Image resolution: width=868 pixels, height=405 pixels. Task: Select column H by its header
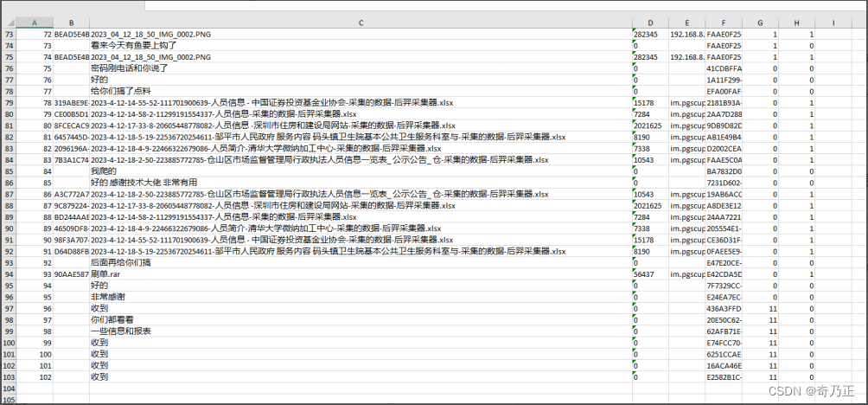pos(796,22)
